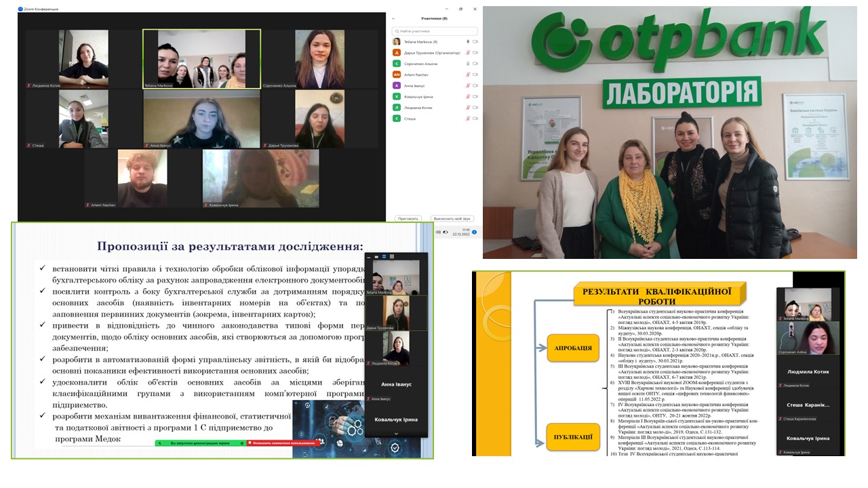Viewport: 868px width, 488px height.
Task: Click Стеша's muted microphone icon in the list
Action: 468,119
